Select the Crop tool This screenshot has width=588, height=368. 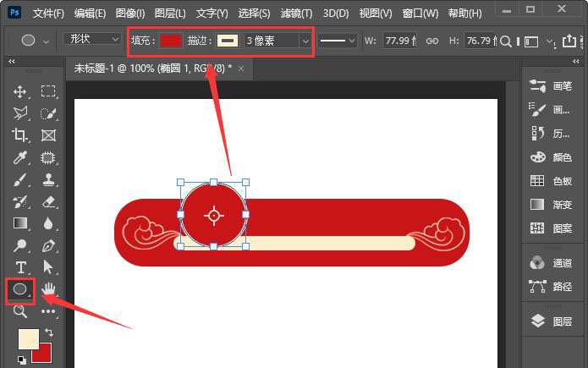point(20,135)
